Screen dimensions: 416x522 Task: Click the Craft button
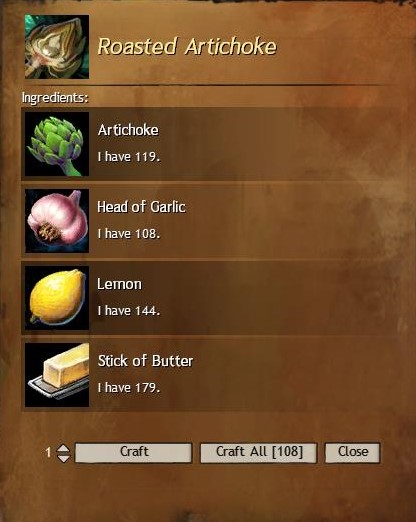pyautogui.click(x=134, y=452)
